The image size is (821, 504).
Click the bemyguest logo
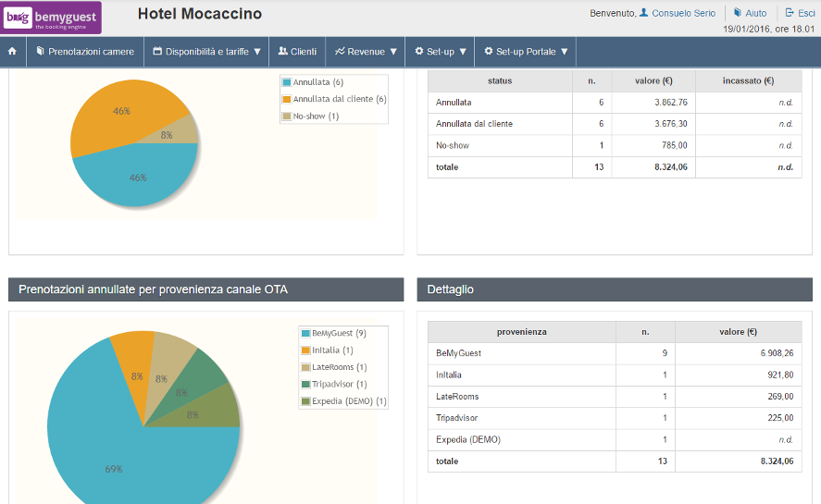52,17
